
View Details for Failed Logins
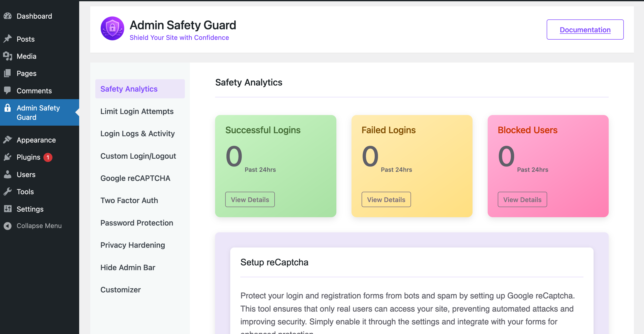(x=386, y=200)
